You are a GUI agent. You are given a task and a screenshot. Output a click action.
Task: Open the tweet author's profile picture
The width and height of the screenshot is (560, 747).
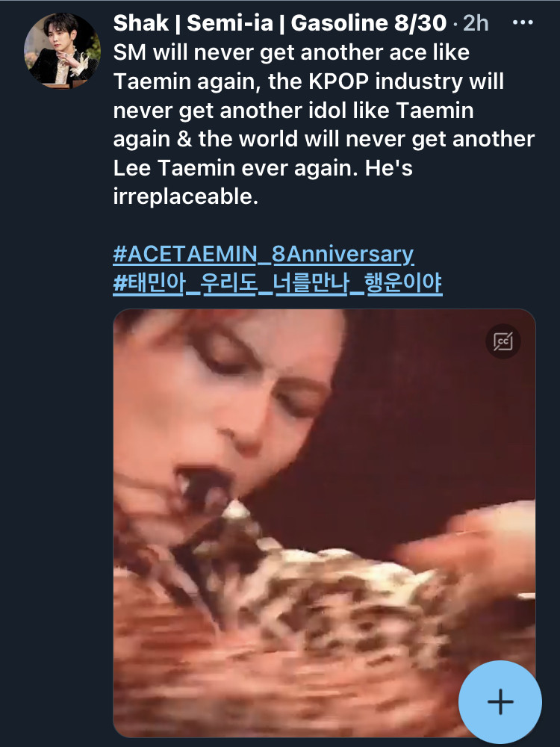pos(62,51)
